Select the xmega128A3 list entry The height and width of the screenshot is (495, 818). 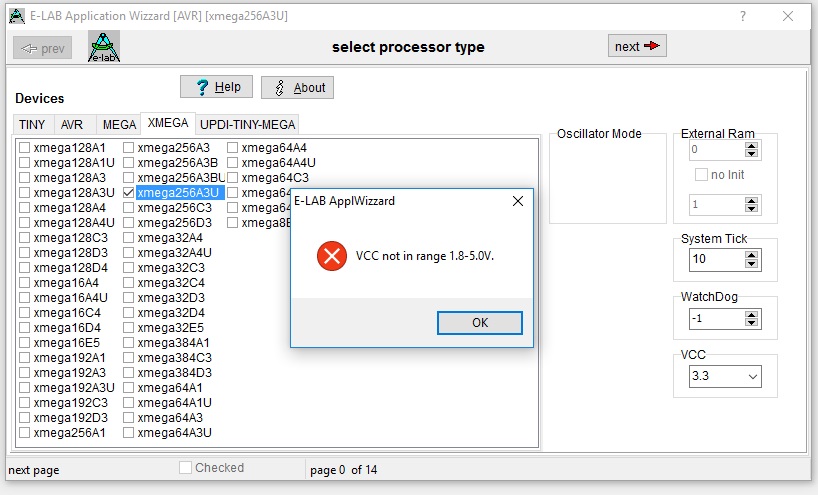[x=69, y=178]
